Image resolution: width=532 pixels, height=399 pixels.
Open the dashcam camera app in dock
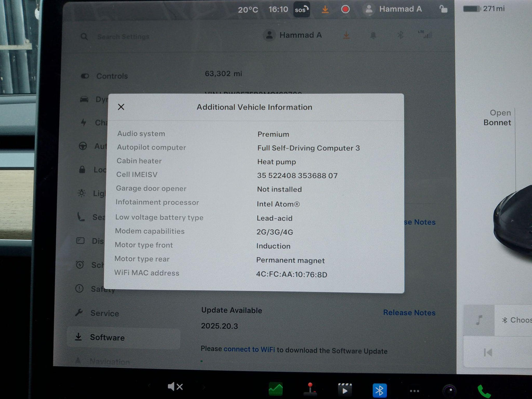pyautogui.click(x=449, y=391)
